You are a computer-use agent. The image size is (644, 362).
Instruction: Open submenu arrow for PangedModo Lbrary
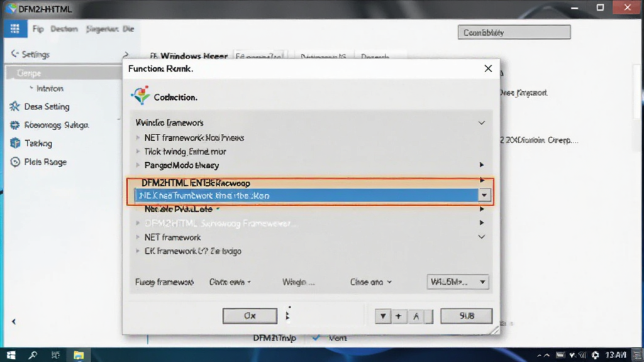coord(481,165)
